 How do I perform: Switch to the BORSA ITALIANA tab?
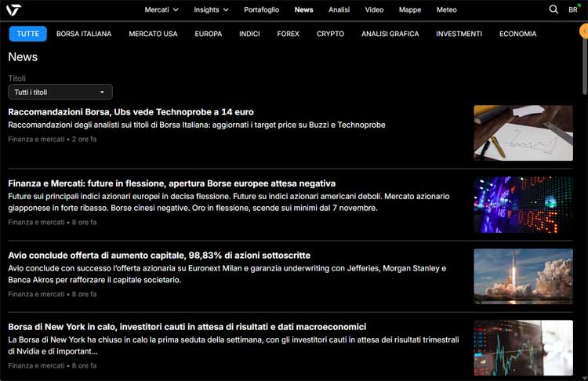[84, 34]
